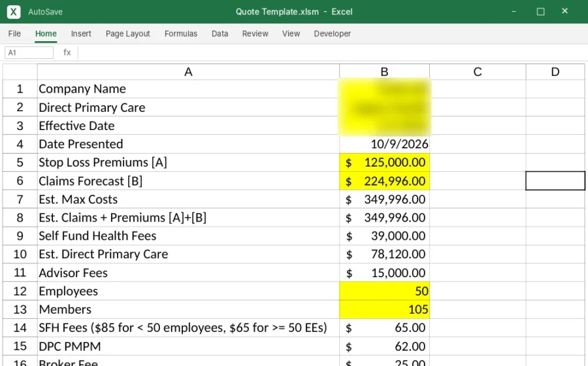The height and width of the screenshot is (366, 588).
Task: Click the select-all corner of the grid
Action: coord(20,72)
